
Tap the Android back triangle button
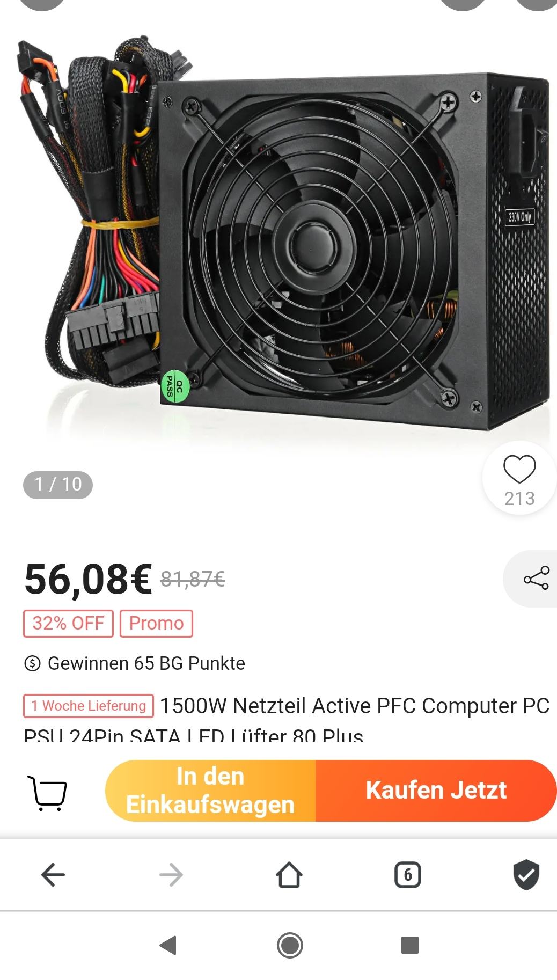pyautogui.click(x=168, y=945)
